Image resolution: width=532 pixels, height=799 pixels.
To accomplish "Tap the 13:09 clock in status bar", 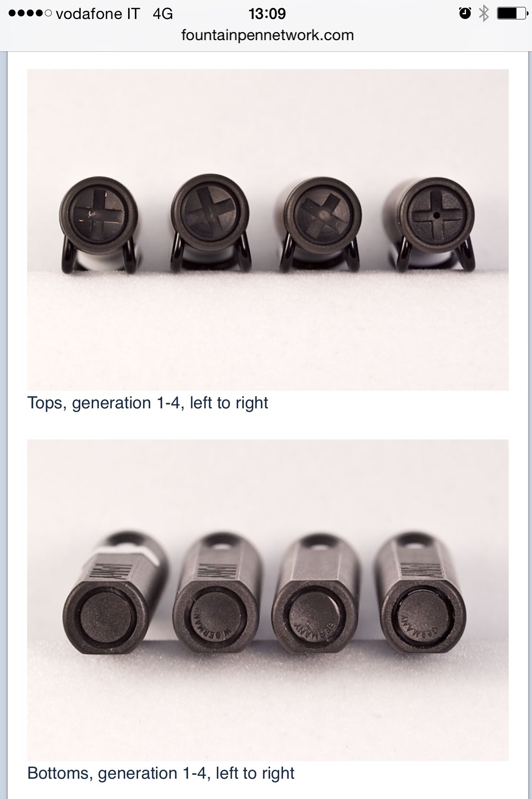I will click(267, 14).
